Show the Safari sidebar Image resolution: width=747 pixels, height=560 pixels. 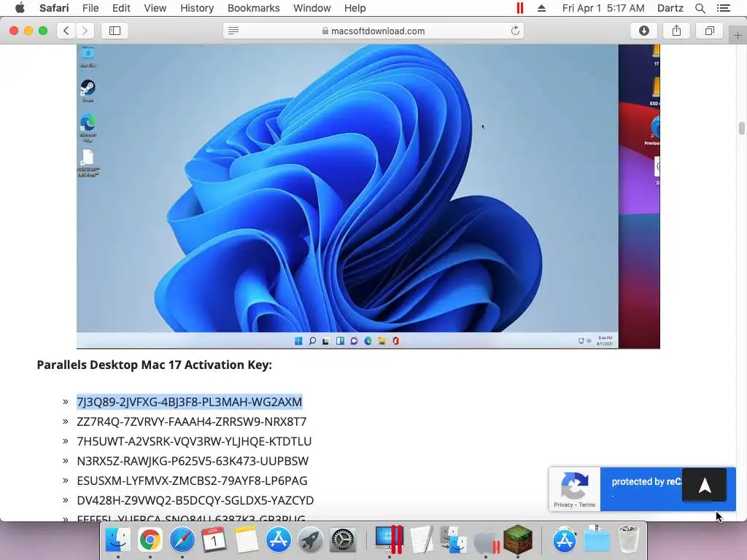[115, 31]
